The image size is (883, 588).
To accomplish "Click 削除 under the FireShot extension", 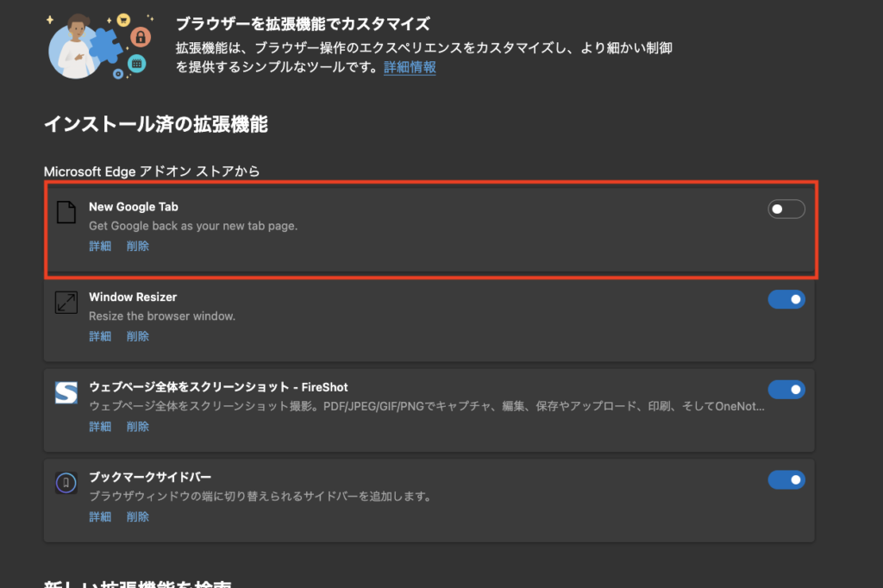I will [138, 427].
